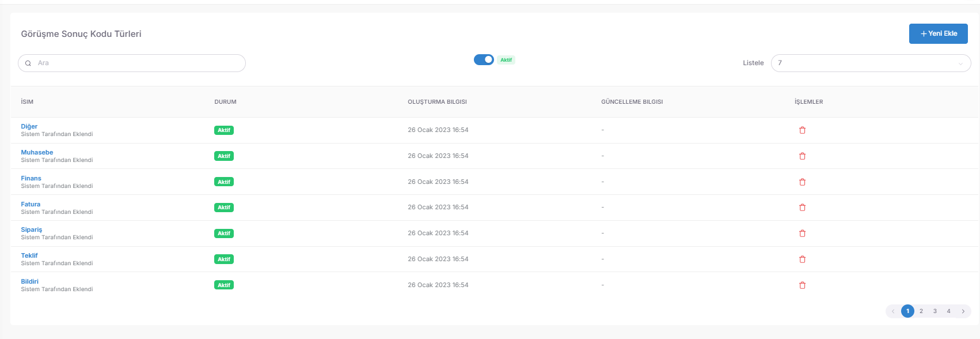The image size is (980, 339).
Task: Delete the Diğer row with trash icon
Action: point(802,130)
